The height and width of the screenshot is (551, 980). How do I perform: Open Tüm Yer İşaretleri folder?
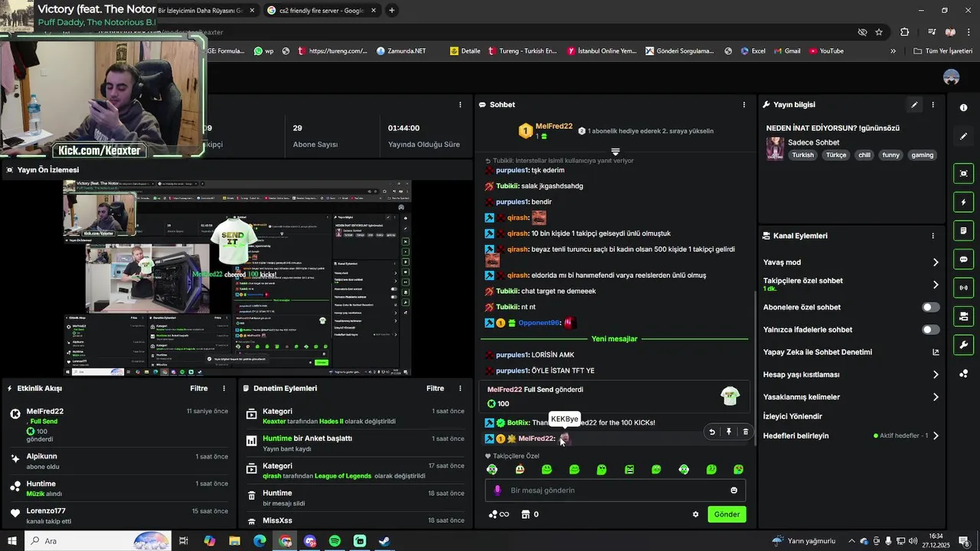click(x=943, y=51)
